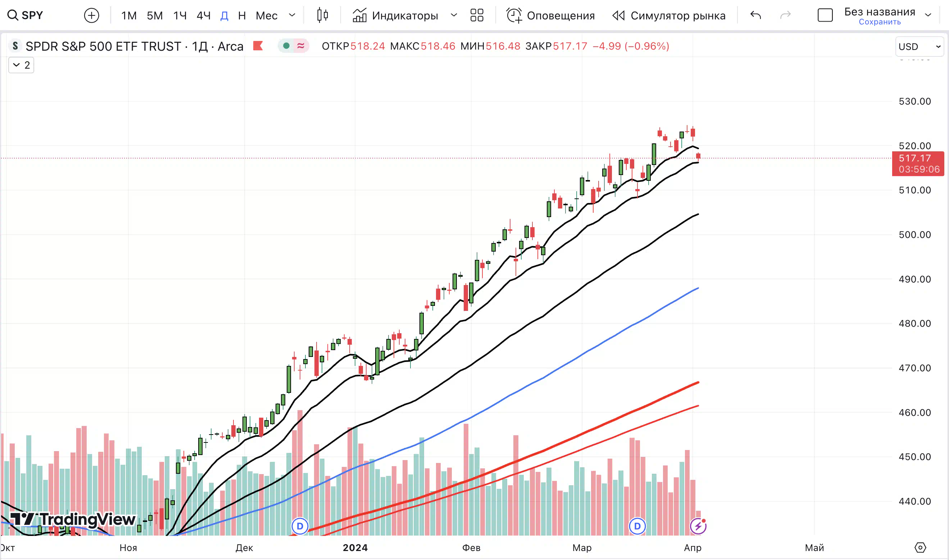
Task: Click the Фев label on time axis
Action: pos(471,547)
